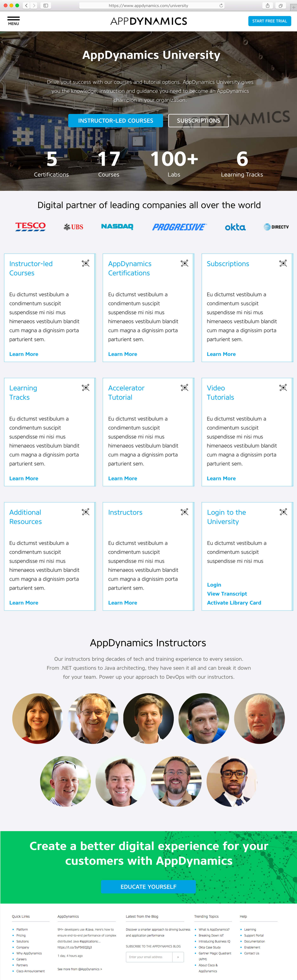297x980 pixels.
Task: Click the Tesco partner logo
Action: pyautogui.click(x=31, y=227)
